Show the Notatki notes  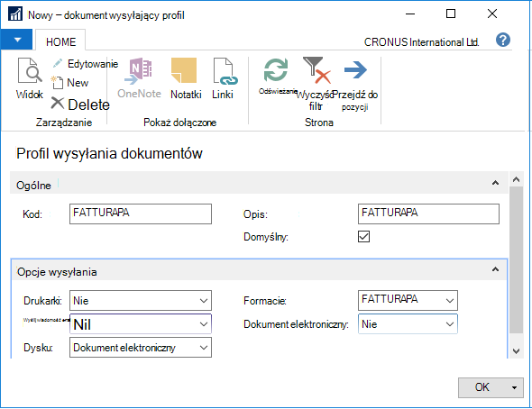[x=186, y=78]
